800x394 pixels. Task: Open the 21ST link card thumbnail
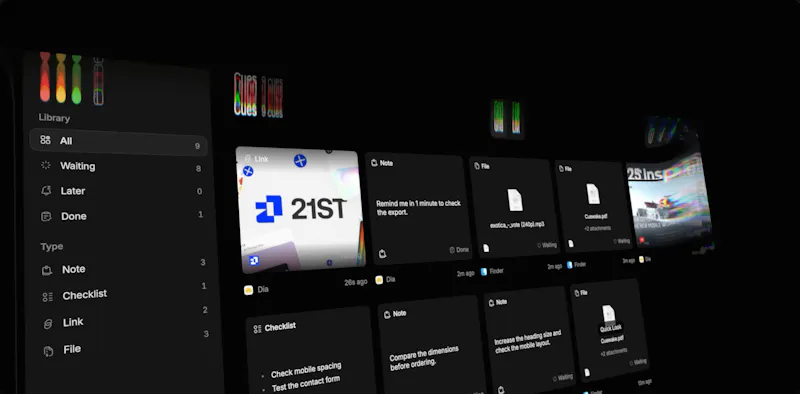click(x=300, y=209)
